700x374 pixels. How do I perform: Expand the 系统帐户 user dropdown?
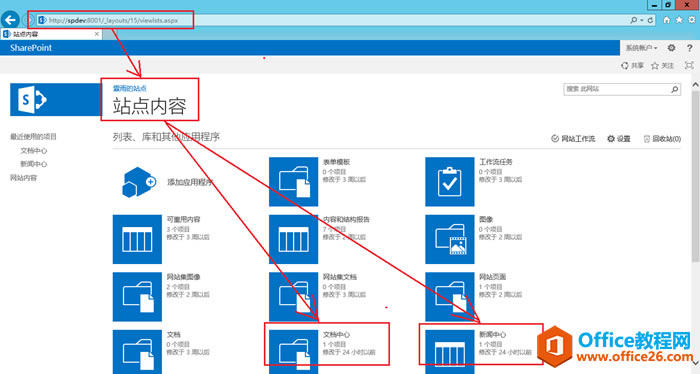(x=641, y=48)
